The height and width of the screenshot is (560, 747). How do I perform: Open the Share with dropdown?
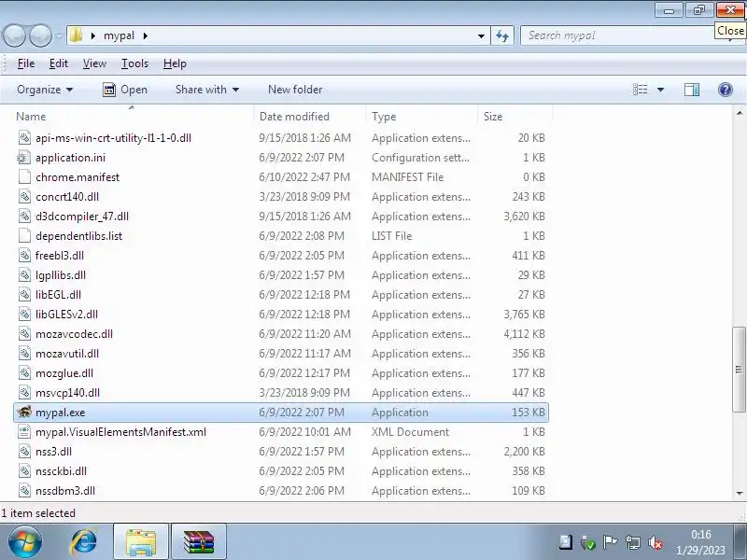coord(207,90)
